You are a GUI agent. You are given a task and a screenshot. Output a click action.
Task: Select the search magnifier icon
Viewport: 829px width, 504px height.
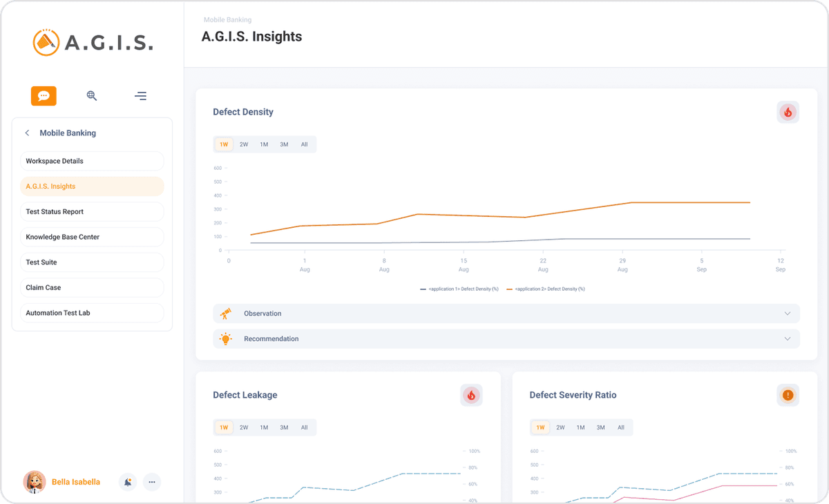[92, 96]
